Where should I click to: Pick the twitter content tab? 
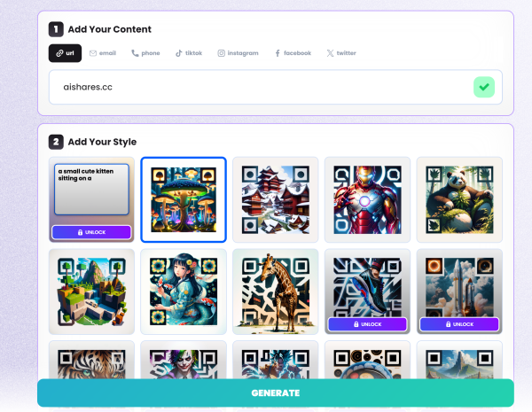click(x=341, y=53)
